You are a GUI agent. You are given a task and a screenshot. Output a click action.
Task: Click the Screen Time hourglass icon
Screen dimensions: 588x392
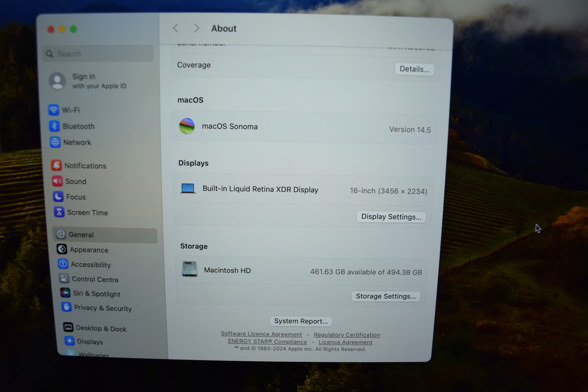tap(59, 212)
